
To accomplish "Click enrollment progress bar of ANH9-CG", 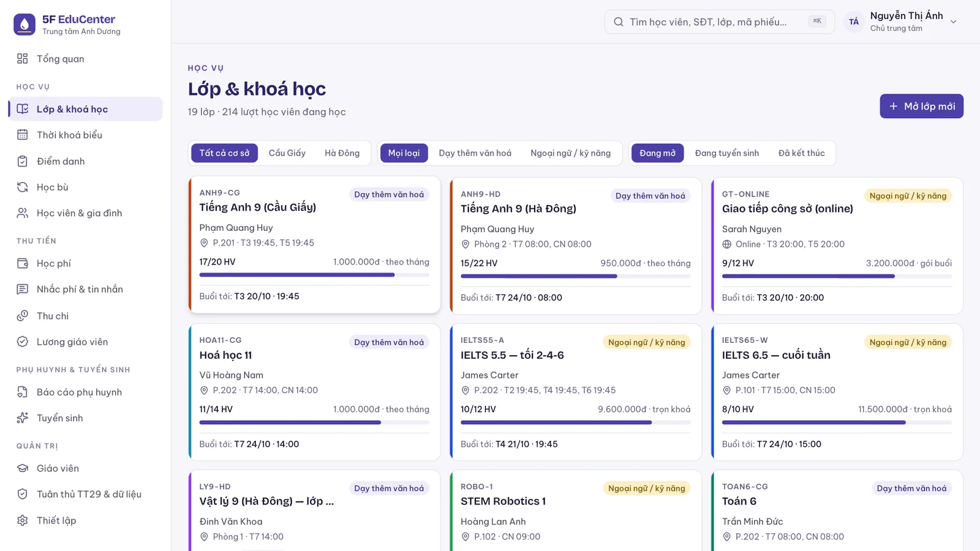I will 314,275.
